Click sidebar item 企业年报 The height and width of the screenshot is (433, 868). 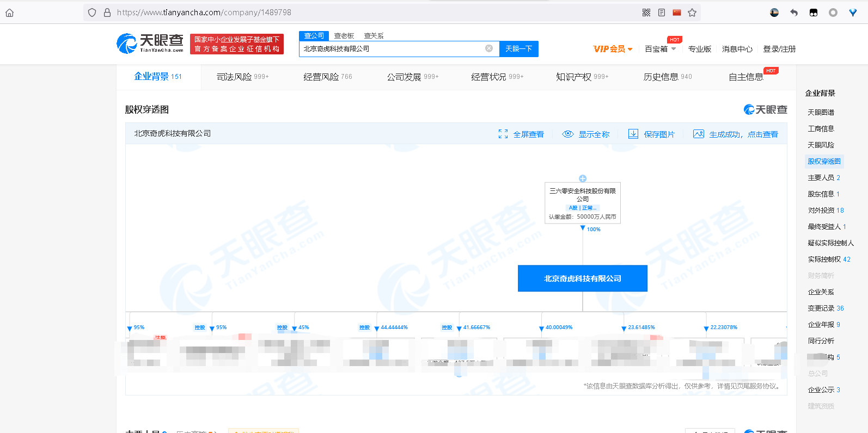(824, 324)
